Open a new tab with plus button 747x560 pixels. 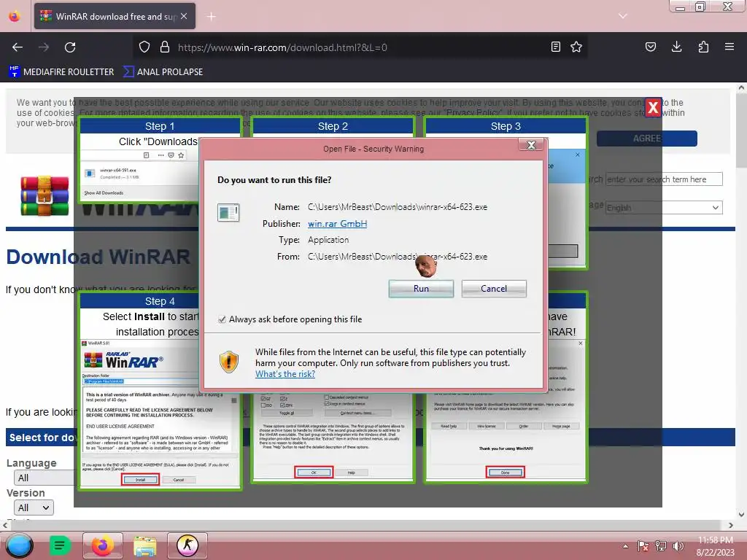tap(211, 17)
